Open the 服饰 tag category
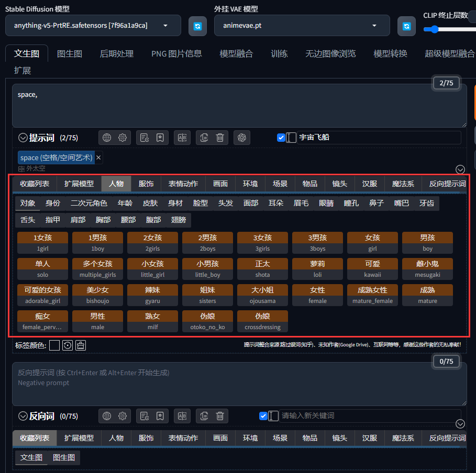Image resolution: width=476 pixels, height=473 pixels. click(146, 184)
